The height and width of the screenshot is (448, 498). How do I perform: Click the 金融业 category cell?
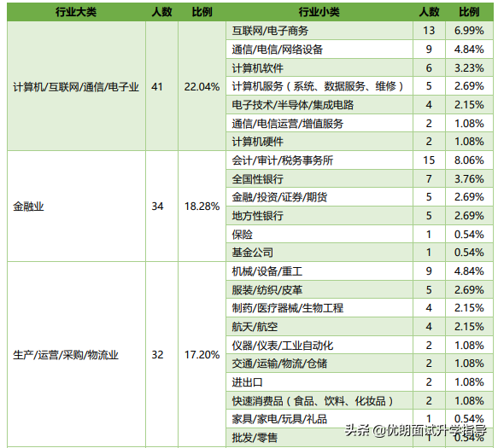pyautogui.click(x=76, y=207)
